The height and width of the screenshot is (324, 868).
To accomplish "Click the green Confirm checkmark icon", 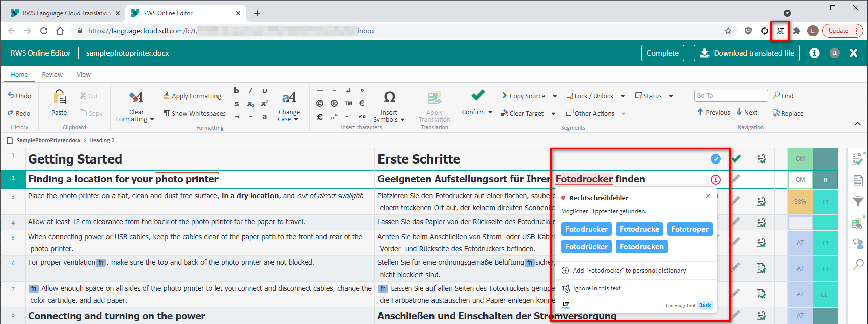I will point(478,95).
